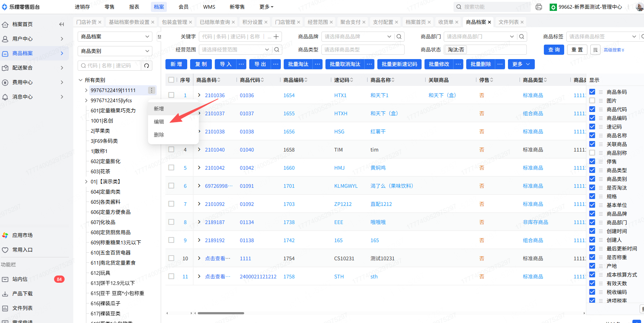Click the sort icon on 商品代码 column

tap(262, 80)
